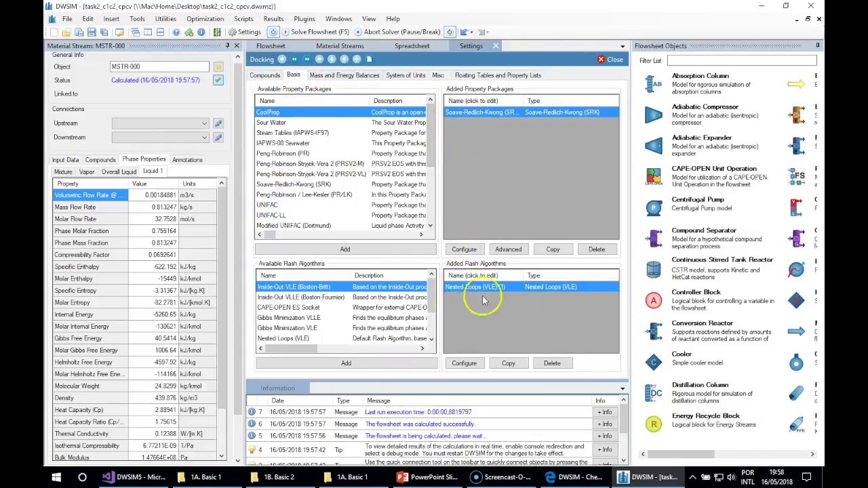Click the New document toolbar icon
Image resolution: width=868 pixels, height=488 pixels.
(x=54, y=32)
